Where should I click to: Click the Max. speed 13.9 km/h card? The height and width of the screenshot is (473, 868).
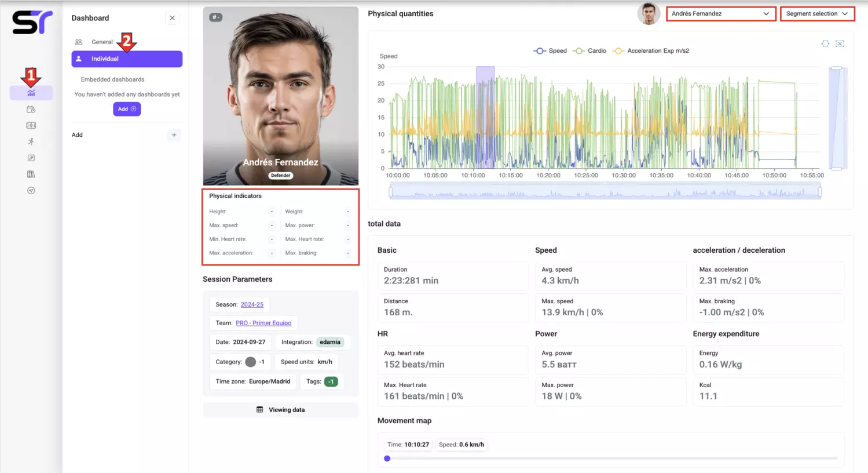click(610, 308)
